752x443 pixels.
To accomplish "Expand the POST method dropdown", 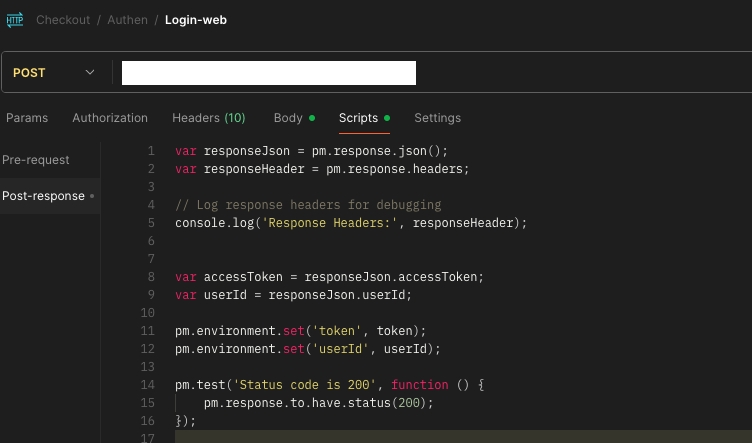I will pyautogui.click(x=55, y=73).
